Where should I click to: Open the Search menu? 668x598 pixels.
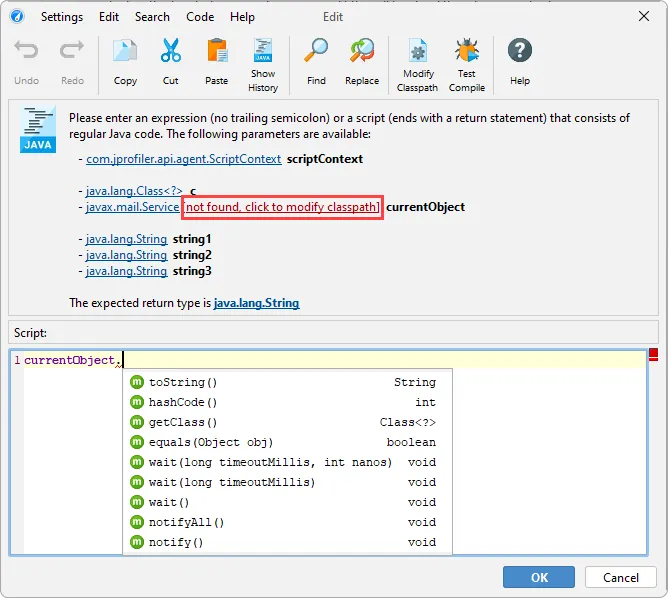click(152, 17)
